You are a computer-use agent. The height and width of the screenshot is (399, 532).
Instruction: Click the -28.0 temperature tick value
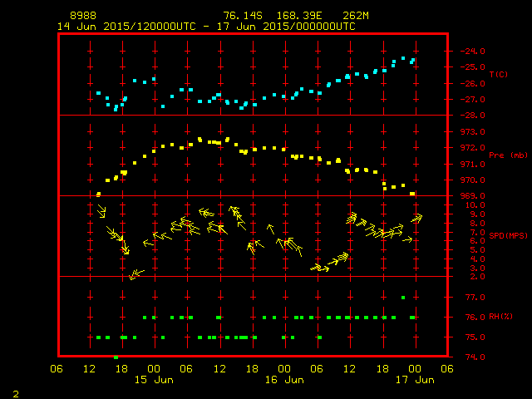tap(472, 116)
